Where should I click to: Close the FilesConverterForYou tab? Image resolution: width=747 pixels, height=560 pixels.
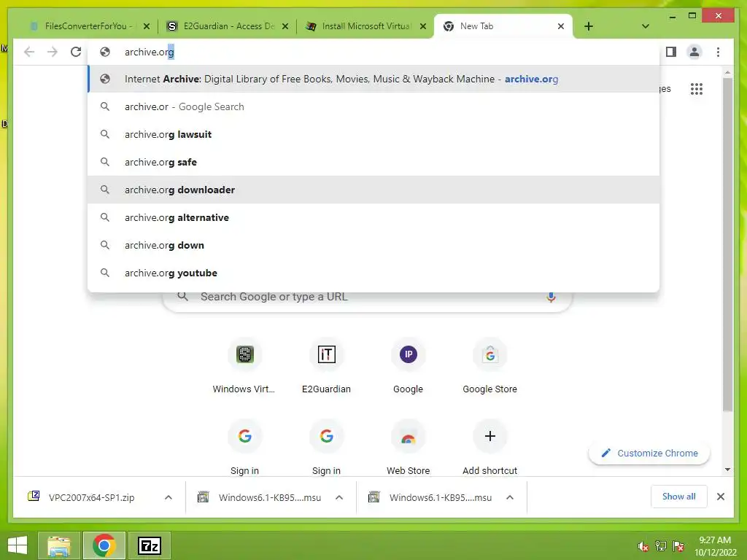coord(147,27)
